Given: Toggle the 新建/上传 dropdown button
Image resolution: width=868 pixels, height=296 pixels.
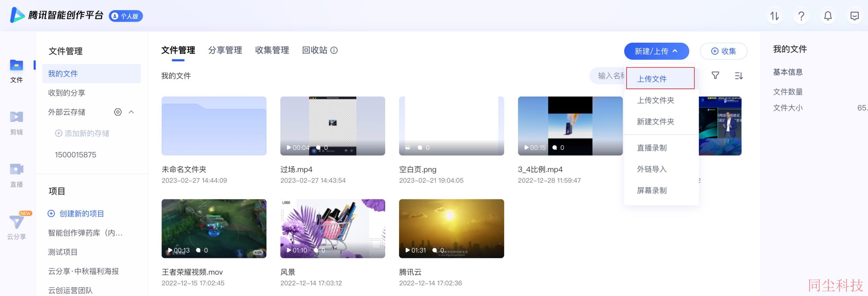Looking at the screenshot, I should coord(656,51).
